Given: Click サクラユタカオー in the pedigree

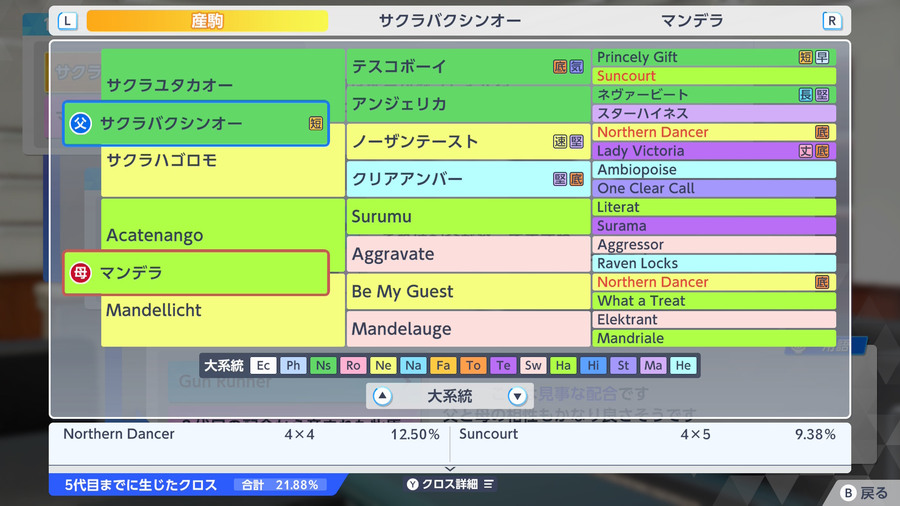Looking at the screenshot, I should [x=170, y=85].
